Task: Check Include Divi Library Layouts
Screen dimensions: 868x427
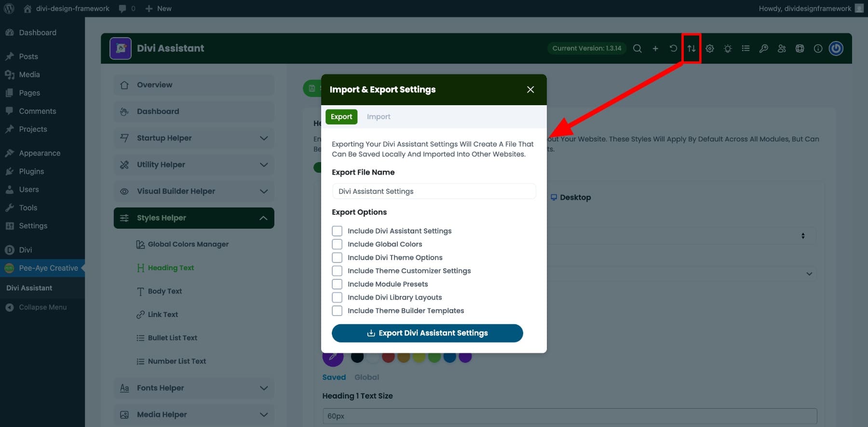Action: pyautogui.click(x=337, y=297)
